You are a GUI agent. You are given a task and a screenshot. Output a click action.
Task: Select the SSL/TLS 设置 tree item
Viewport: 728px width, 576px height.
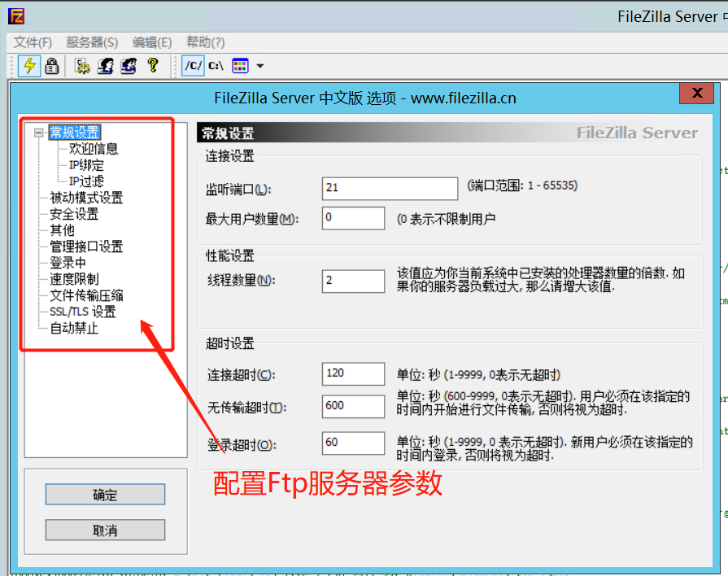point(83,312)
